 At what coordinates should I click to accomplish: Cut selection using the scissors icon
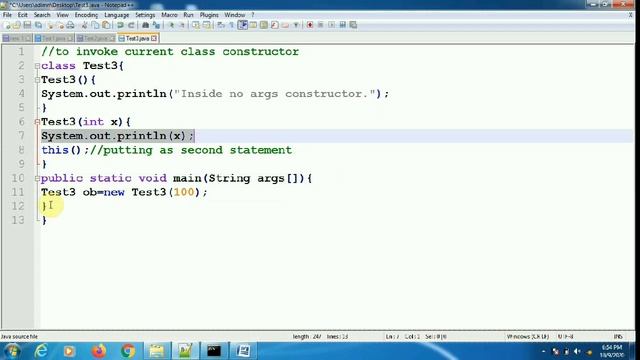(x=84, y=25)
